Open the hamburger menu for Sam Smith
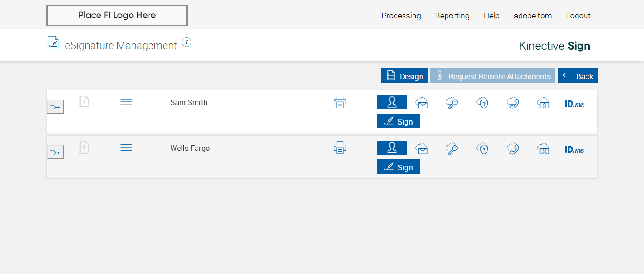Screen dimensions: 644x274 coord(126,102)
